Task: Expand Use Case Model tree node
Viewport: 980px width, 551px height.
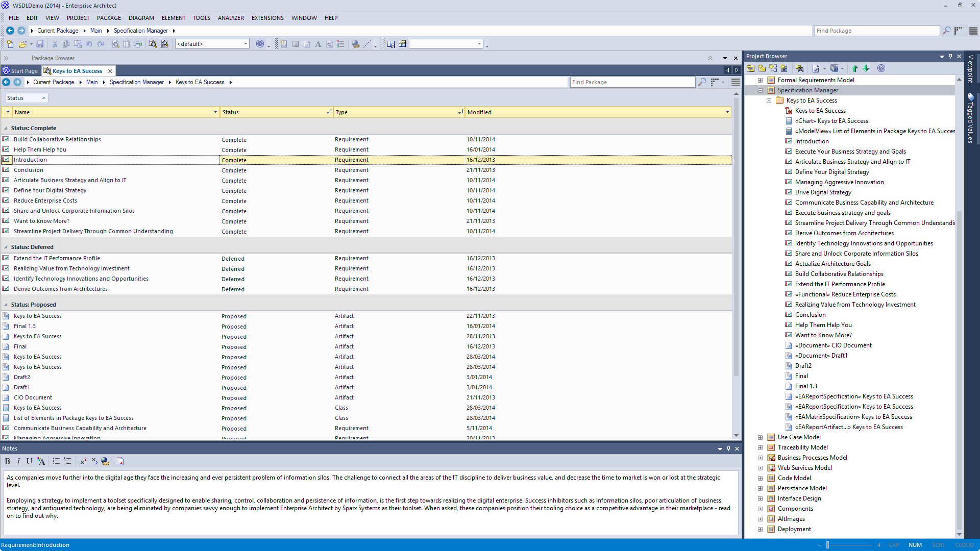Action: point(760,437)
